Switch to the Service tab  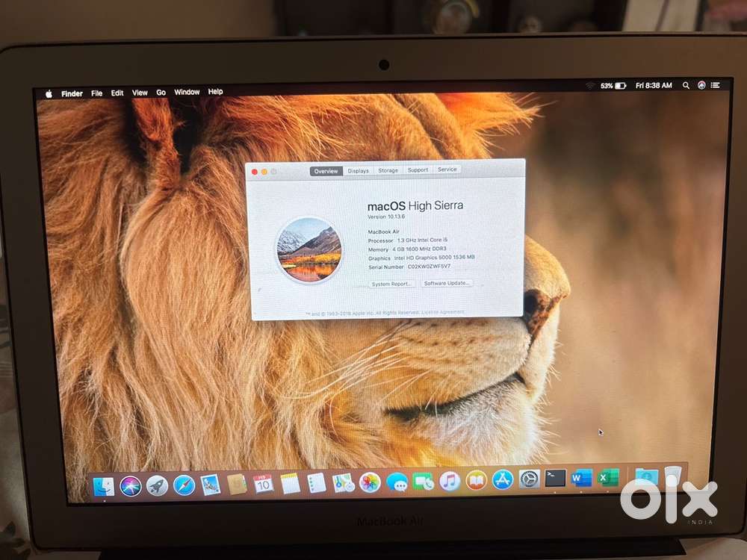pos(447,169)
